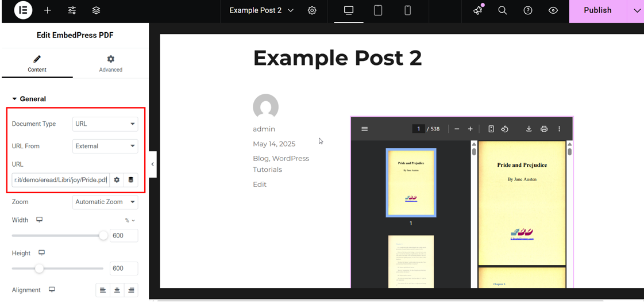644x303 pixels.
Task: Open the What's New megaphone icon
Action: (x=477, y=10)
